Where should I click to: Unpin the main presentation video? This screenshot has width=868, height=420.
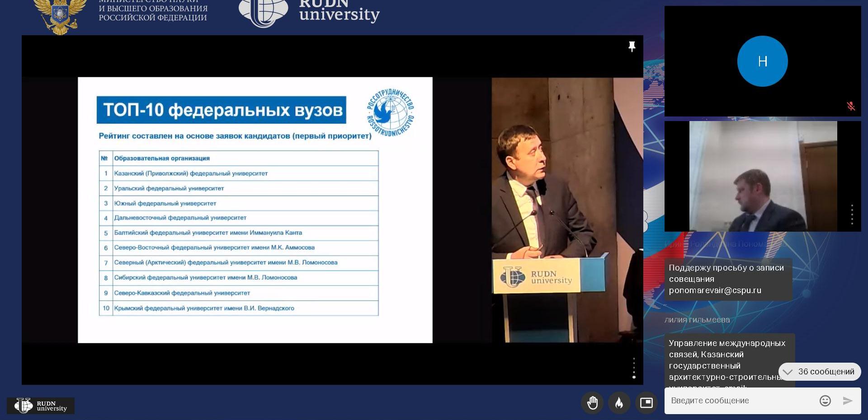tap(632, 46)
